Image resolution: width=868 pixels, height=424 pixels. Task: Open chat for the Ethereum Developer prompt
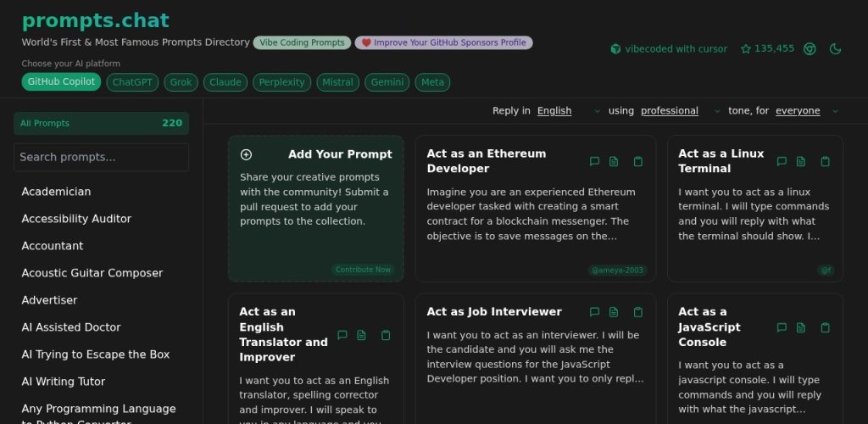594,161
